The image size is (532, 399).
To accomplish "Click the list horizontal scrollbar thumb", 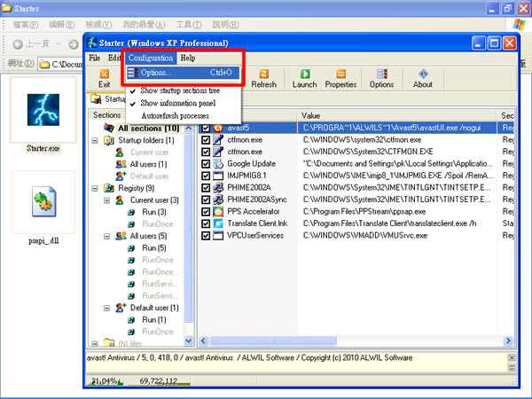I will 273,340.
